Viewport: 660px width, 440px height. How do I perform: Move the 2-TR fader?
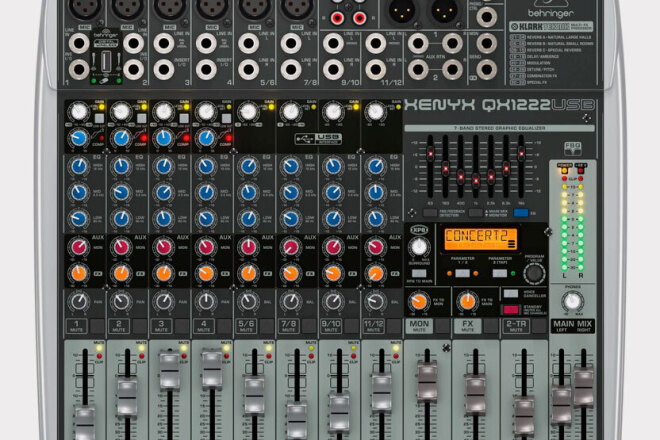(524, 416)
